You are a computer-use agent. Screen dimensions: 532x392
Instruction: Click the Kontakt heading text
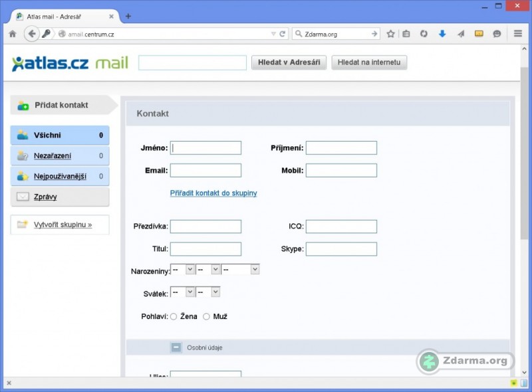153,114
